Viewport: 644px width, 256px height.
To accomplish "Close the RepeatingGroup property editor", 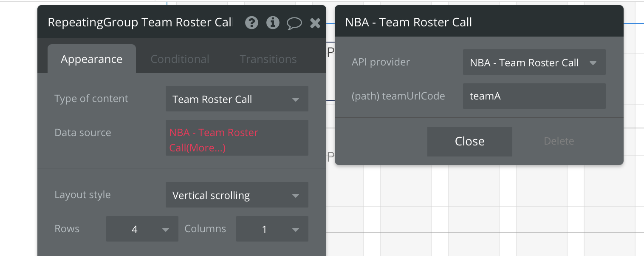I will tap(315, 23).
